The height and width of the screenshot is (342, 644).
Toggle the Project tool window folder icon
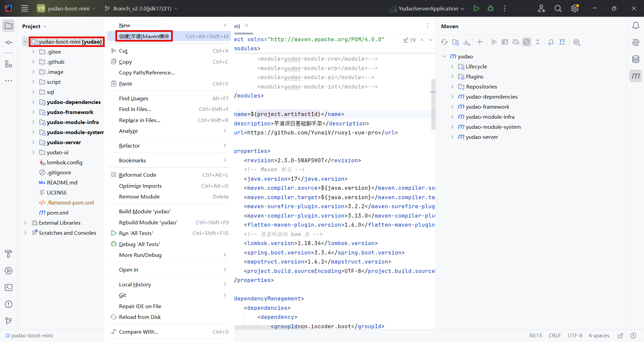pyautogui.click(x=9, y=26)
